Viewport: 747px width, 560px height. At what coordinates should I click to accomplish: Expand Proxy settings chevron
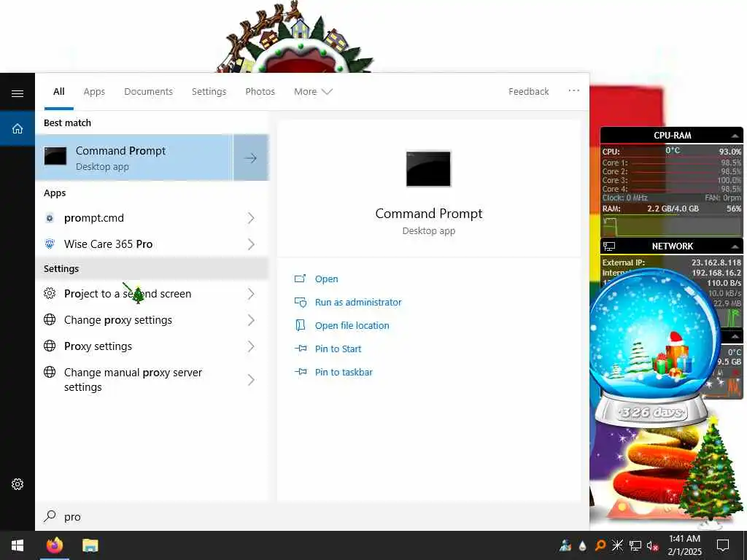pos(251,346)
